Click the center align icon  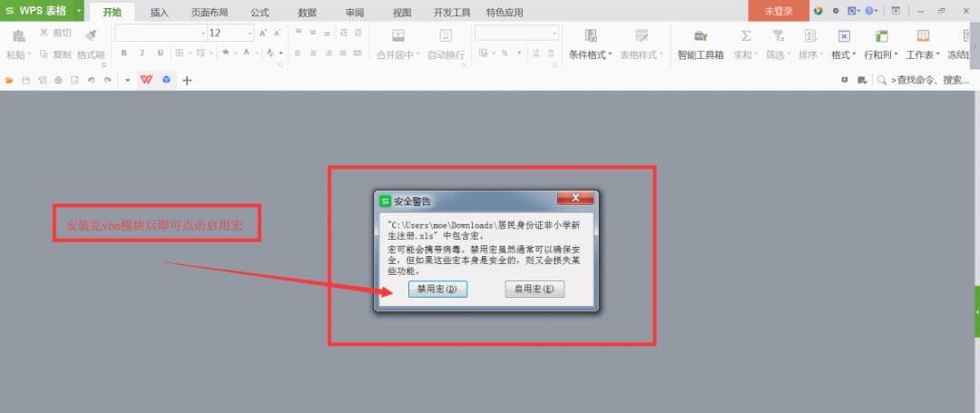tap(312, 54)
